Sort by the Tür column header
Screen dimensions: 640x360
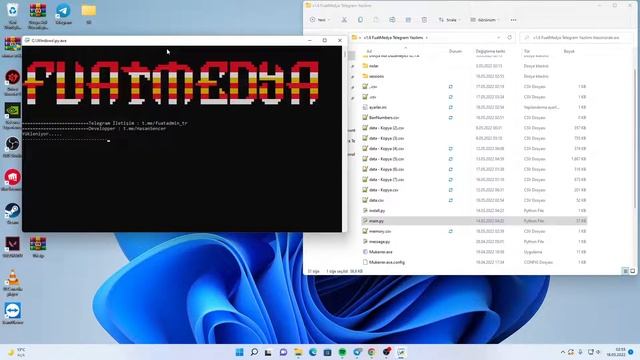tap(527, 51)
